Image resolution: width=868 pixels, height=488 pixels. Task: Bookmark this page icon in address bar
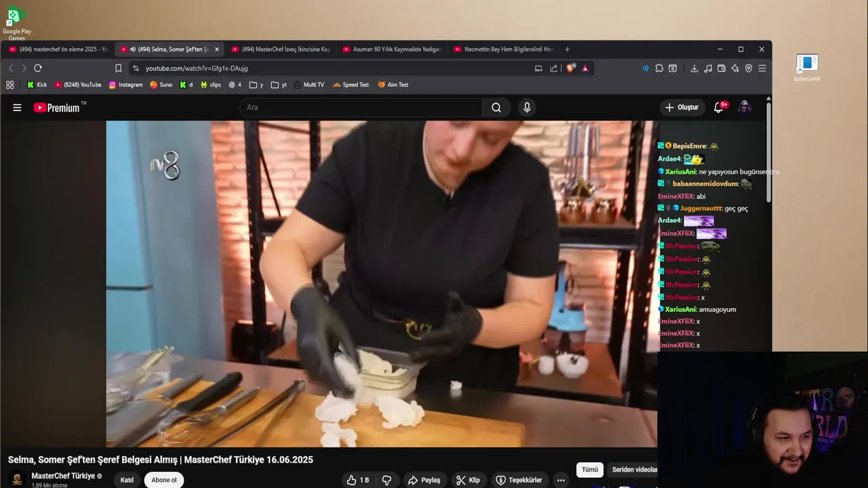click(x=118, y=68)
